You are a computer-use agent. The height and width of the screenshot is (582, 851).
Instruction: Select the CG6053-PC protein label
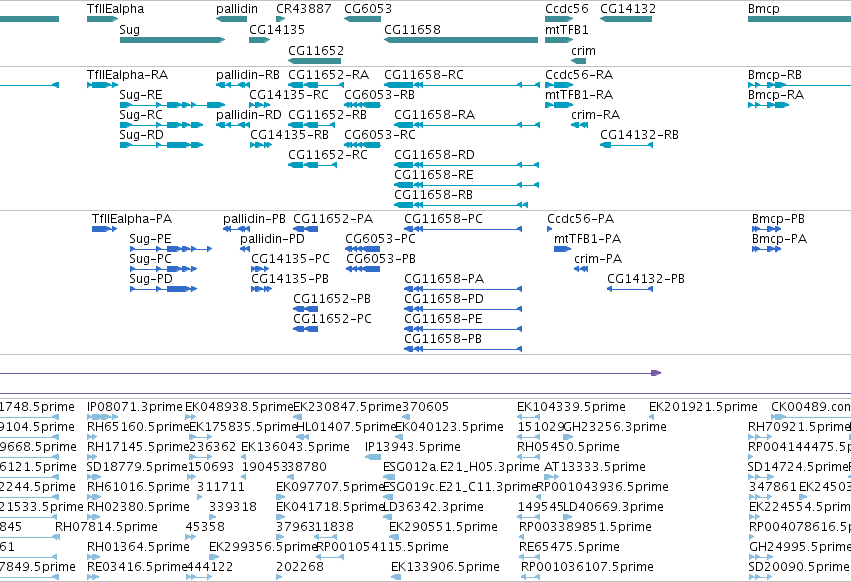point(380,239)
